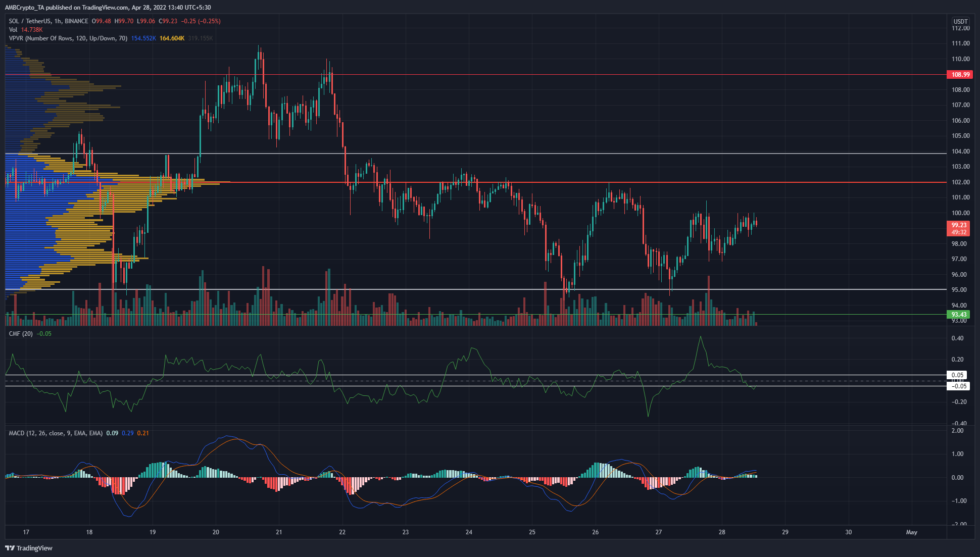Click the high value H99.70 in legend
The height and width of the screenshot is (557, 980).
(x=124, y=21)
